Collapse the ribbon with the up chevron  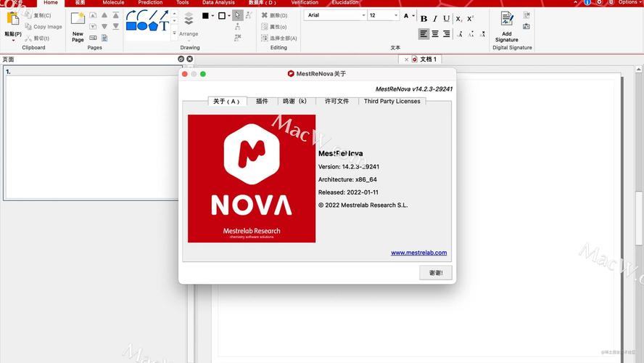pyautogui.click(x=575, y=2)
